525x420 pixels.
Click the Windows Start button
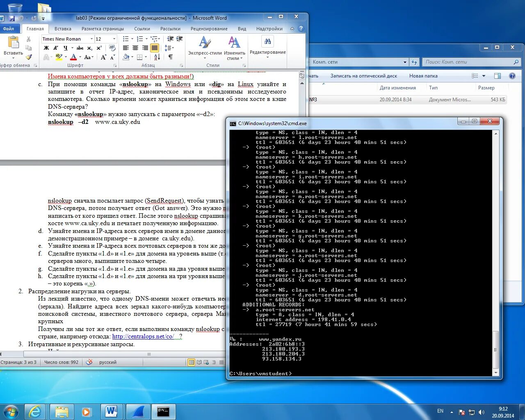[11, 411]
